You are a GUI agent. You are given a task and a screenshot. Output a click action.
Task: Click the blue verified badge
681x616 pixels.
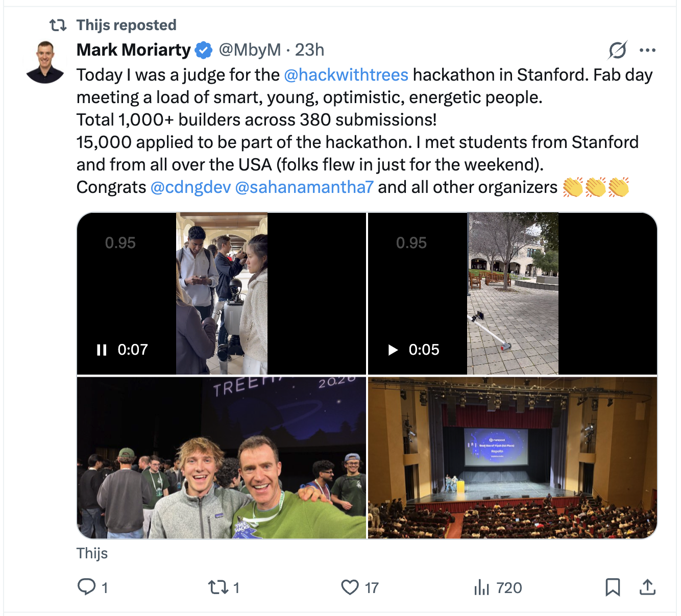point(204,50)
